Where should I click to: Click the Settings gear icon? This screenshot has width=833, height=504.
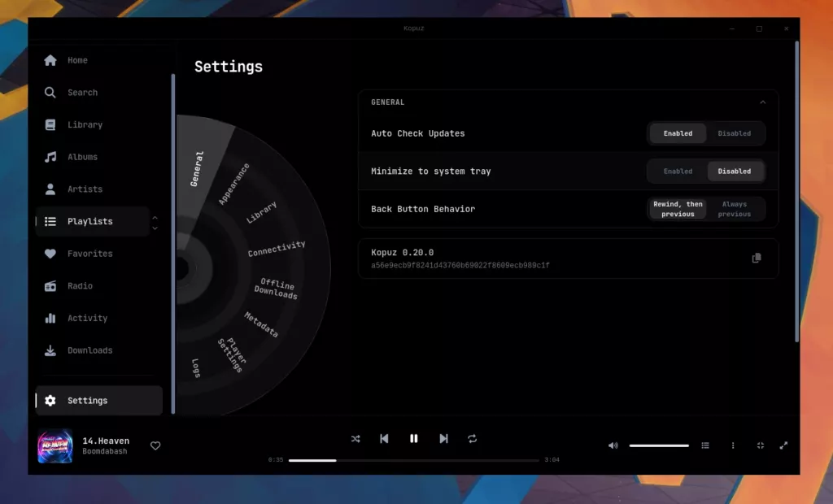point(50,401)
